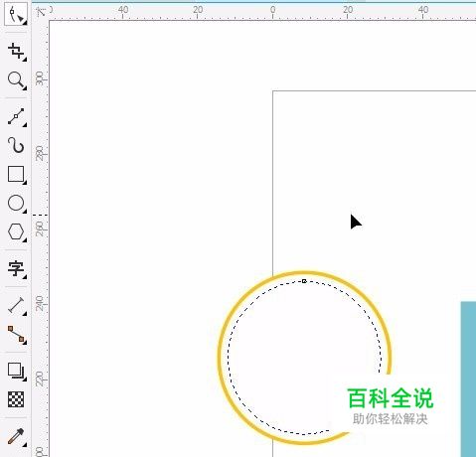Viewport: 476px width, 457px height.
Task: Select the Rectangle tool
Action: (16, 175)
